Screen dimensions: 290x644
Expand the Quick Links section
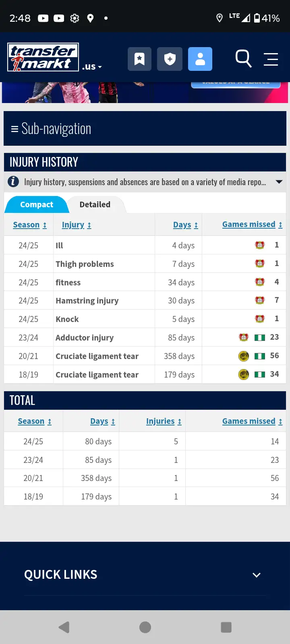tap(257, 575)
